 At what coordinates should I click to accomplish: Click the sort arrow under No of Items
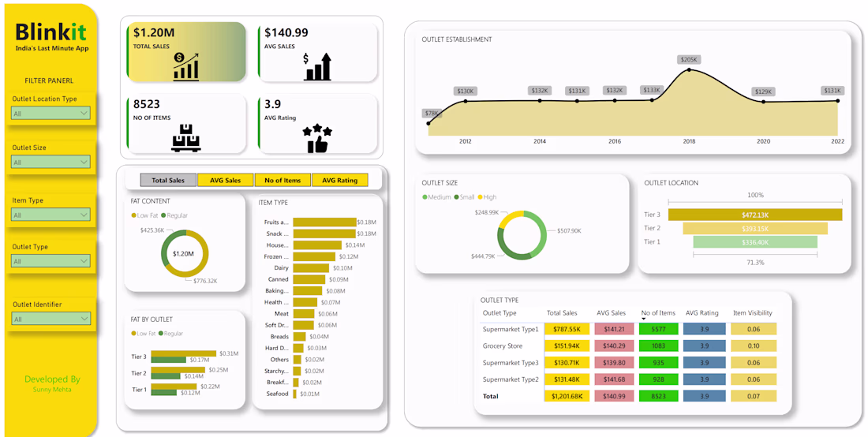click(x=644, y=319)
